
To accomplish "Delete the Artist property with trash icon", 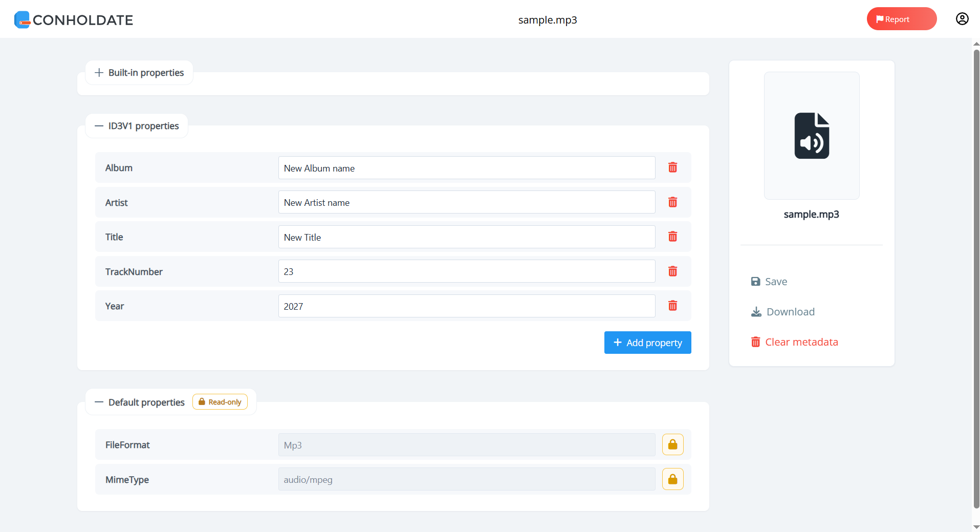I will point(672,202).
